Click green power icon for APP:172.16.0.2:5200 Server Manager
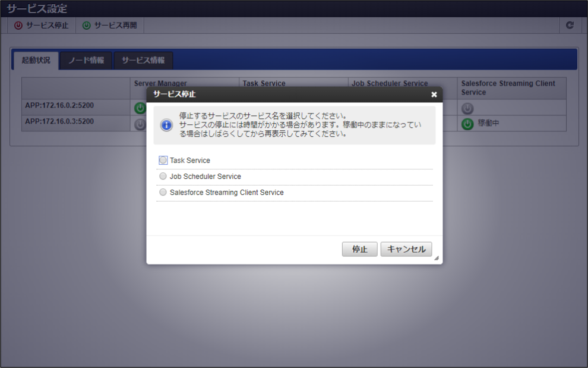This screenshot has height=368, width=588. click(x=140, y=108)
